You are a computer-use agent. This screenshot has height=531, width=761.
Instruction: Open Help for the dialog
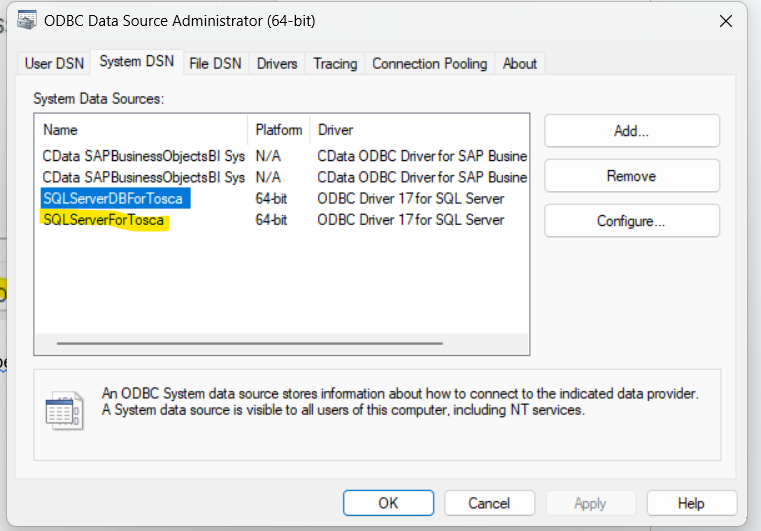(x=691, y=503)
